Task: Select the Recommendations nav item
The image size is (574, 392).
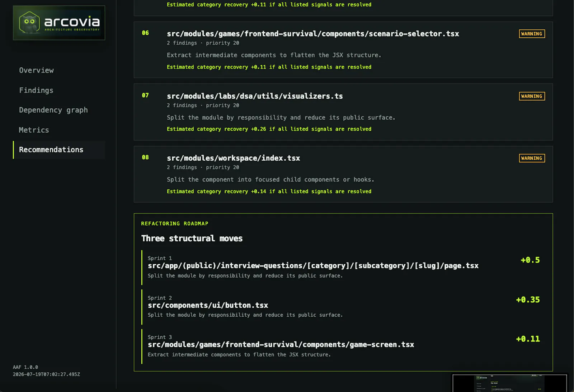Action: [59, 150]
